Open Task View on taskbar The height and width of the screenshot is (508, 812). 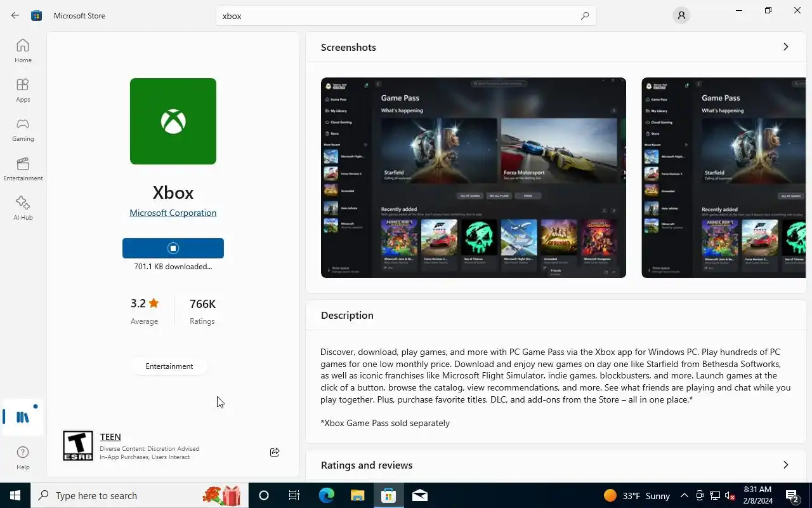tap(294, 495)
